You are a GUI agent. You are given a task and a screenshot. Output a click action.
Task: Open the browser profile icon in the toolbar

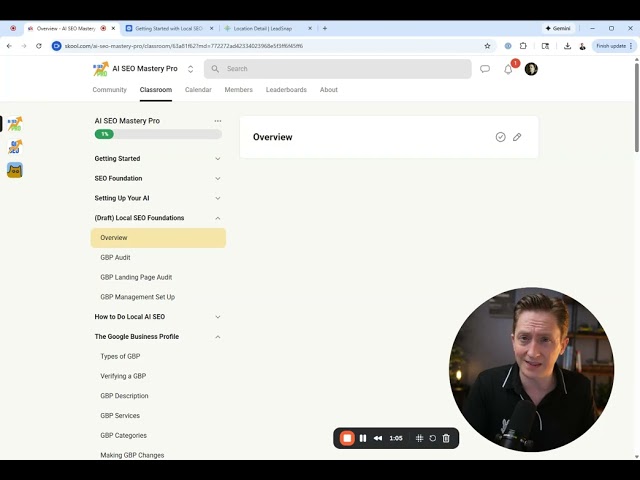pos(582,46)
